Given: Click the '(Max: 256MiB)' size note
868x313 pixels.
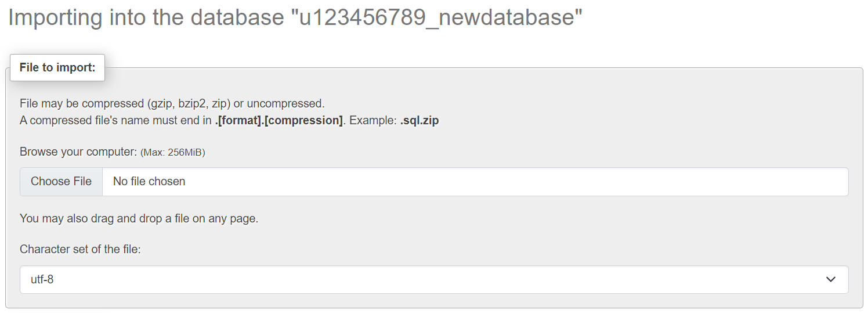Looking at the screenshot, I should click(173, 153).
